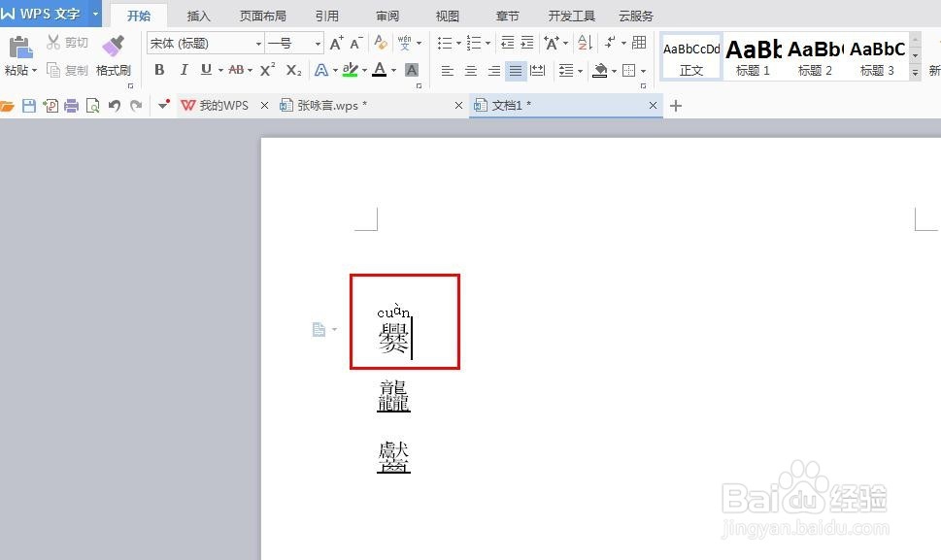Open print preview from quick toolbar
Screen dimensions: 941x560
click(92, 106)
